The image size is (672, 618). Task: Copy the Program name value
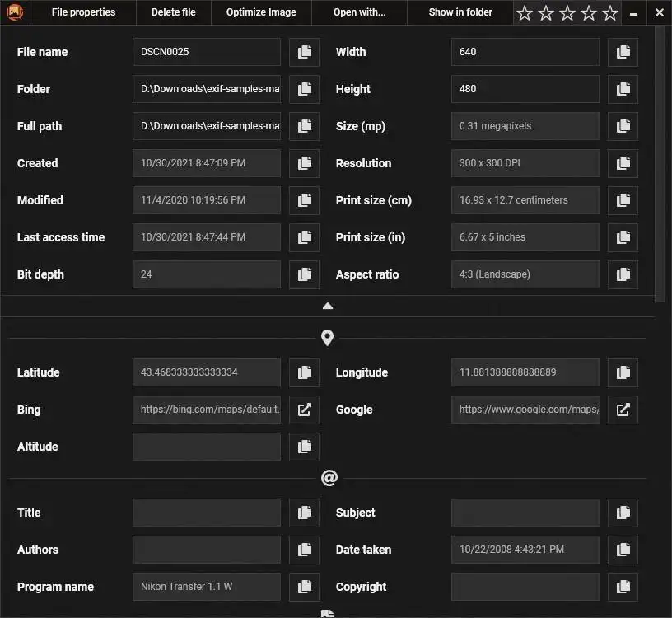[x=304, y=587]
